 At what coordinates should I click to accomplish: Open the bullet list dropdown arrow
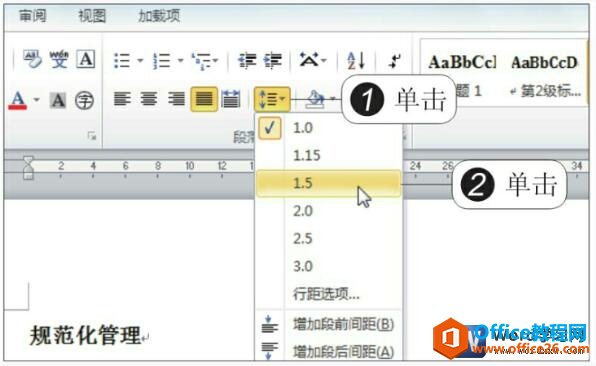[140, 60]
